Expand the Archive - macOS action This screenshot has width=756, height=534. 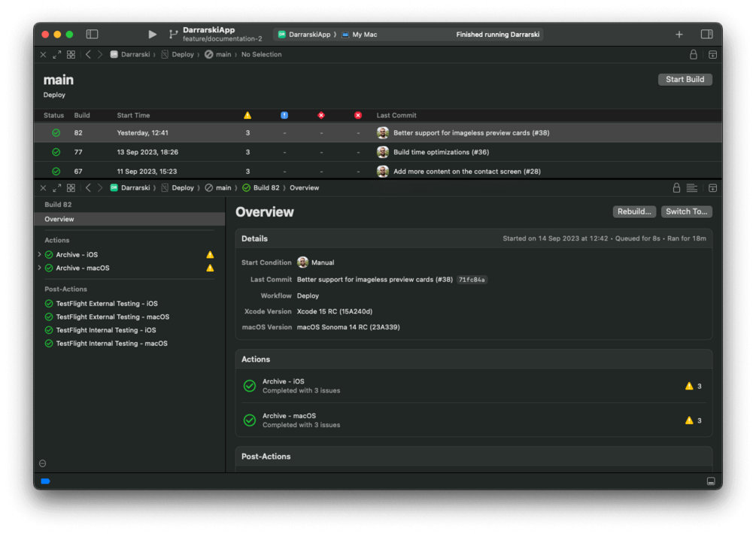(40, 268)
